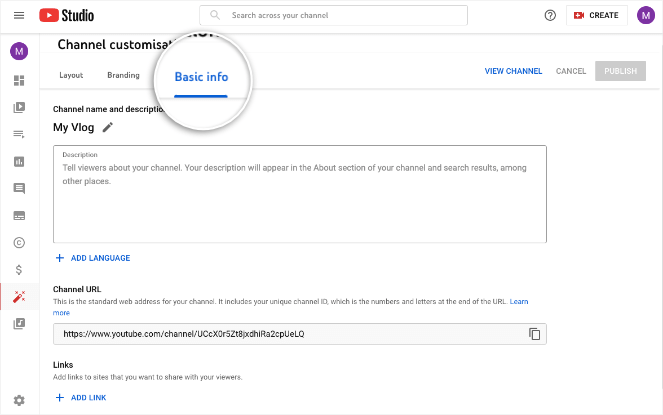Open Settings gear in the sidebar

pos(19,400)
